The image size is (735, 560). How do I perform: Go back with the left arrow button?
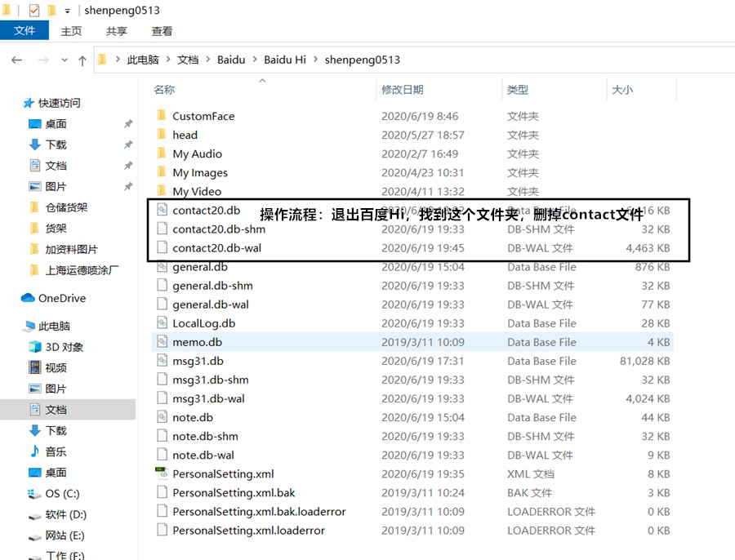click(17, 60)
